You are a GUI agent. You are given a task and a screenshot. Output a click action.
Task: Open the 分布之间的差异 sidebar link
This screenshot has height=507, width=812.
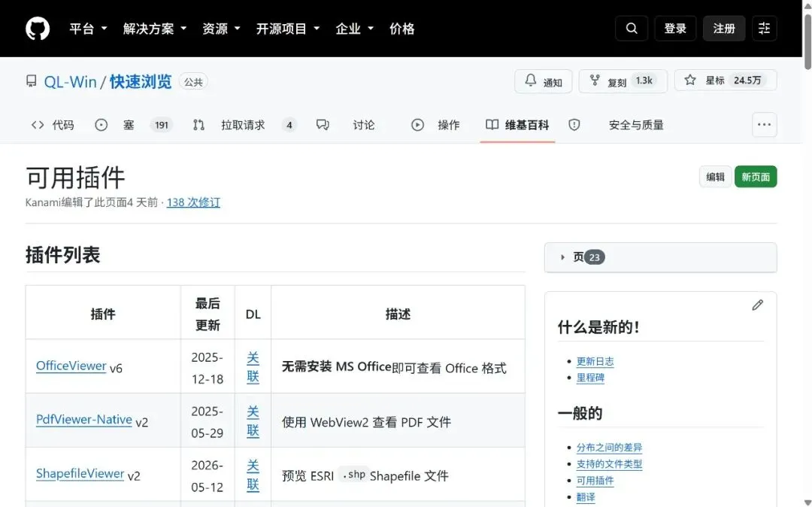[x=609, y=448]
